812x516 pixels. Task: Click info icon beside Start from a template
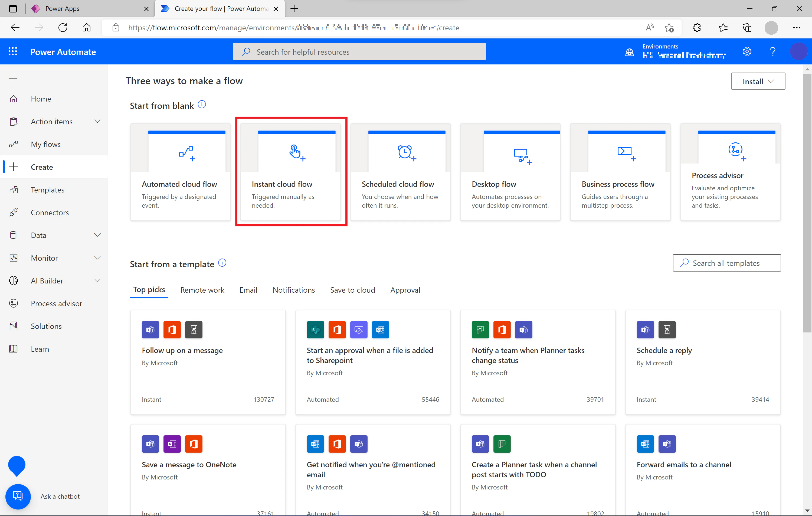222,263
